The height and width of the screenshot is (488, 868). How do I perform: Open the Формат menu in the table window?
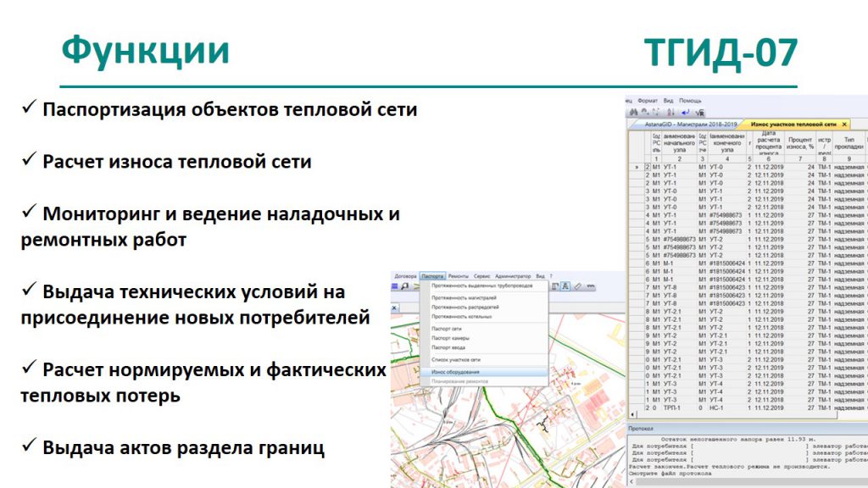click(647, 101)
